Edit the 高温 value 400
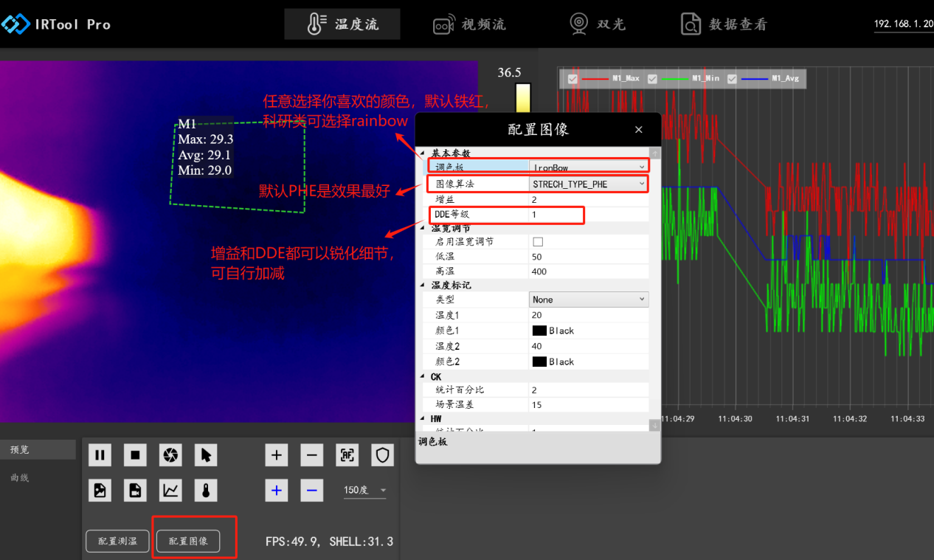Viewport: 934px width, 560px height. tap(589, 272)
